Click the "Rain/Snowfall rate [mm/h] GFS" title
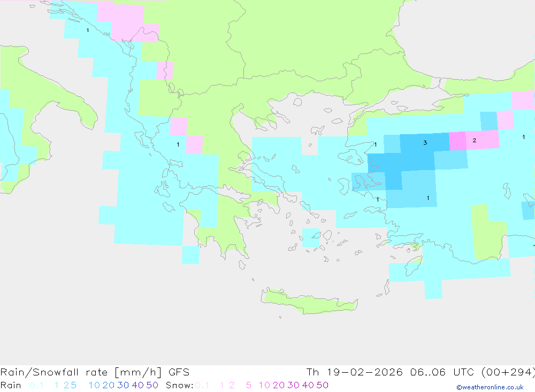 (95, 372)
